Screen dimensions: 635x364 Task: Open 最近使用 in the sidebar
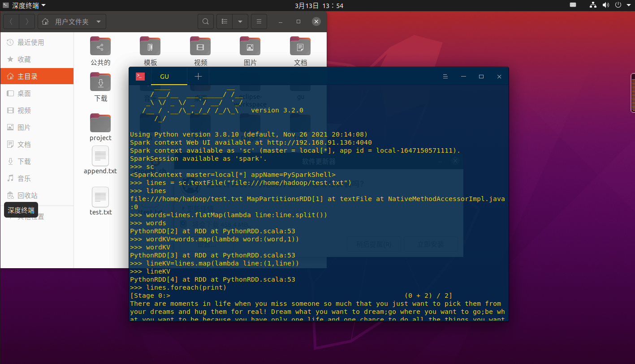[37, 43]
